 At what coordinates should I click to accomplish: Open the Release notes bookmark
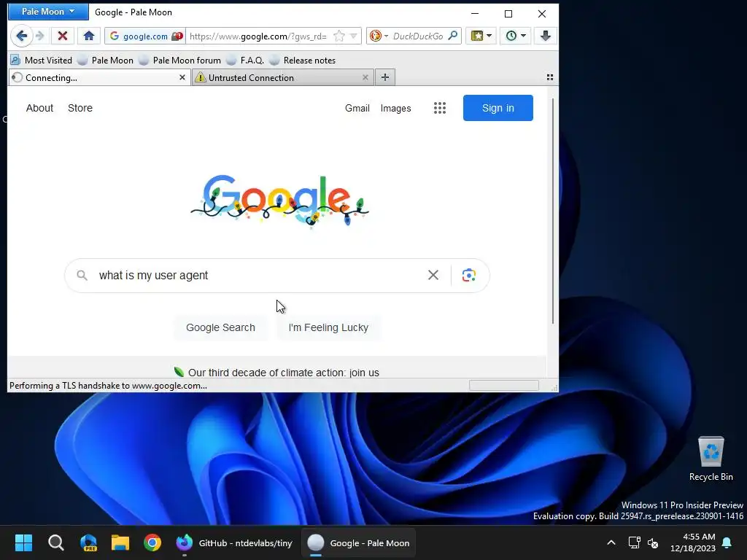[303, 61]
